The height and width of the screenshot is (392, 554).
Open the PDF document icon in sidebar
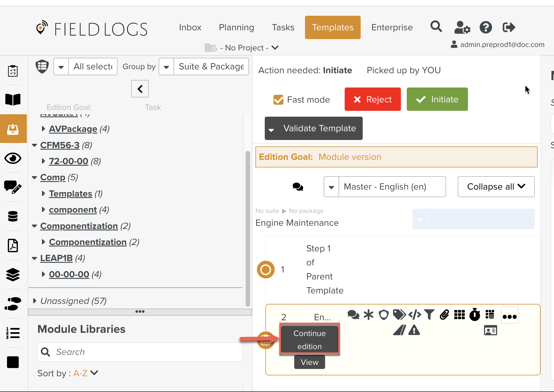pos(13,245)
